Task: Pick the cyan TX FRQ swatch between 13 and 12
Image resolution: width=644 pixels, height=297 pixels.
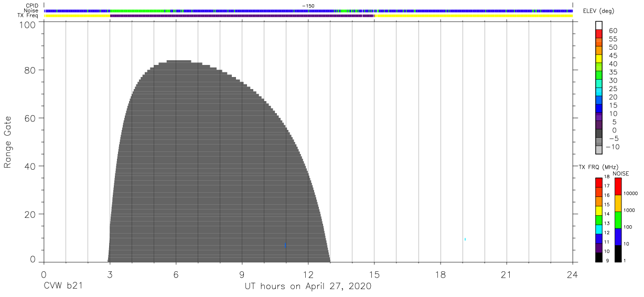Action: pyautogui.click(x=599, y=229)
